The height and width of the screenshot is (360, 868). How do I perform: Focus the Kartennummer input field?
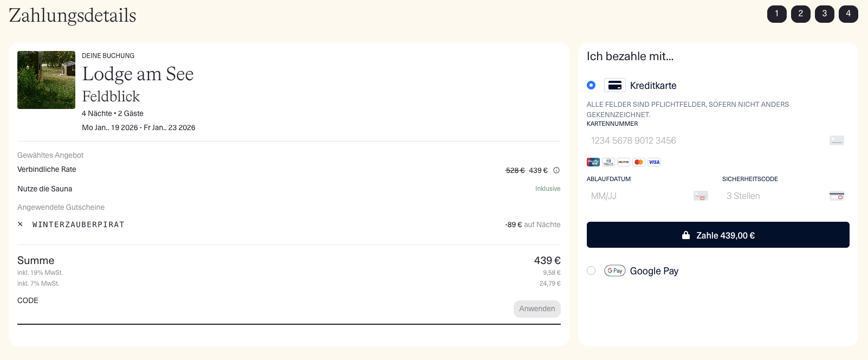704,140
